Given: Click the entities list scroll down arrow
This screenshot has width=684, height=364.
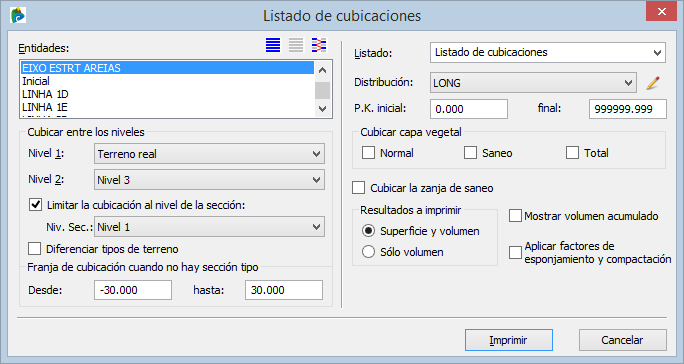Looking at the screenshot, I should click(322, 109).
